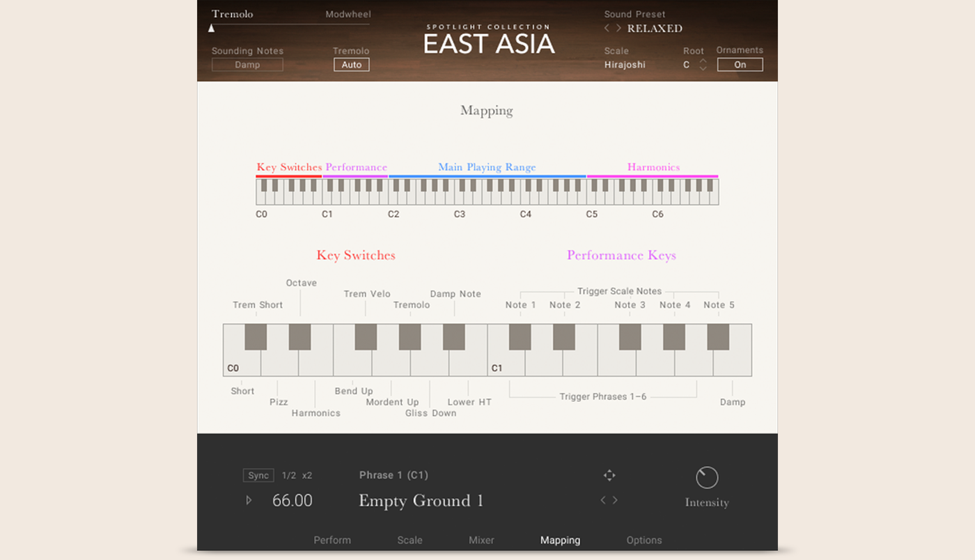Toggle the Damp button under Sounding Notes
Screen dimensions: 975x560
(247, 65)
